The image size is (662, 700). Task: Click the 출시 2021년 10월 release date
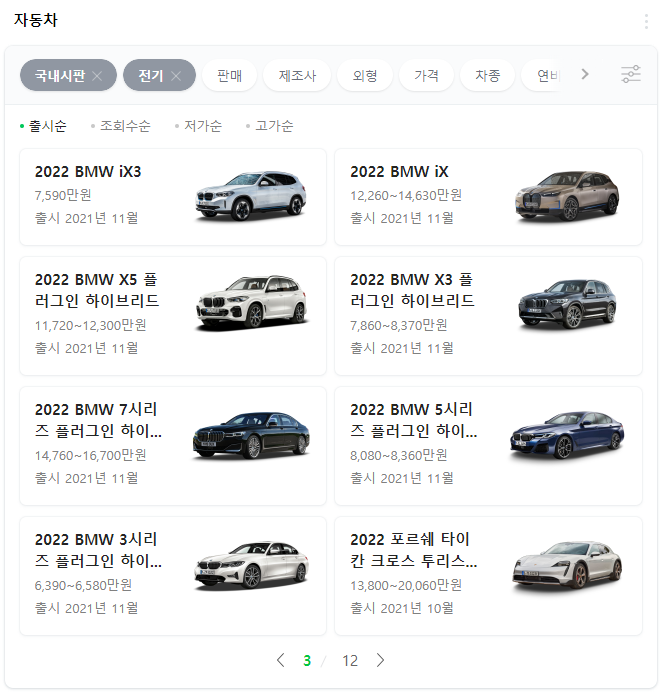click(x=402, y=608)
